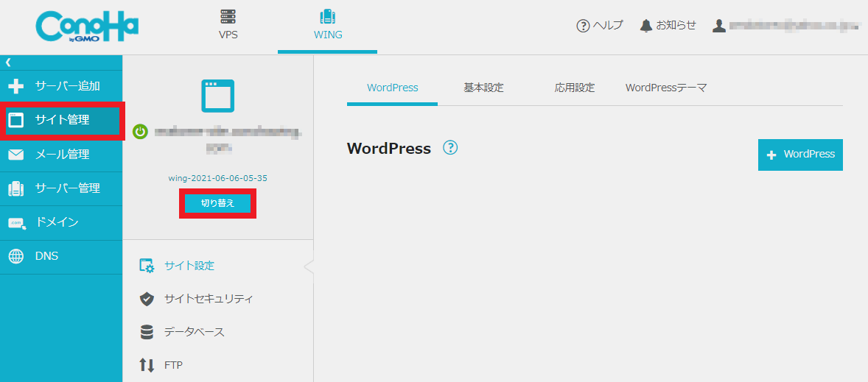This screenshot has height=382, width=868.
Task: Click the サイト設定 gear window icon
Action: coord(147,266)
